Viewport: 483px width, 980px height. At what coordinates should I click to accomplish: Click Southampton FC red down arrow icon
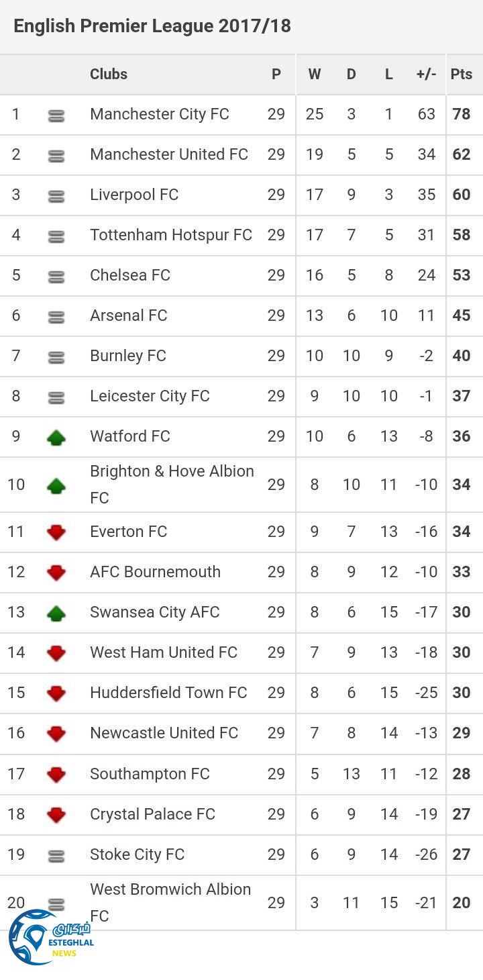56,775
